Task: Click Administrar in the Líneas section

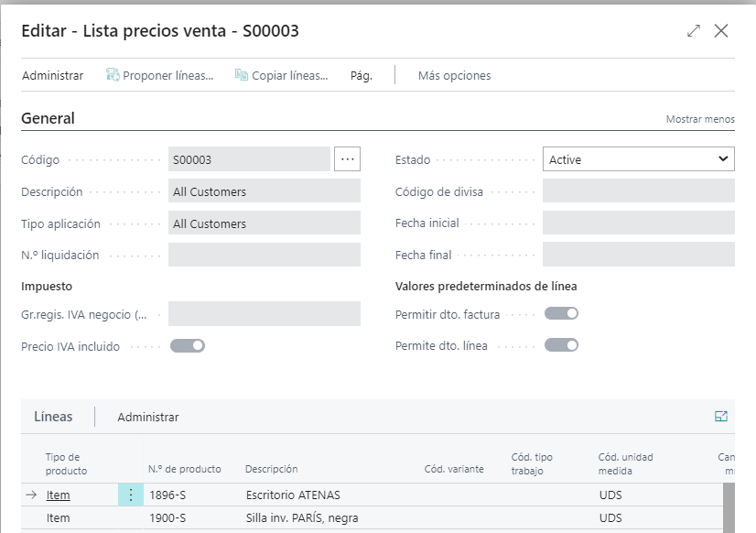Action: coord(148,417)
